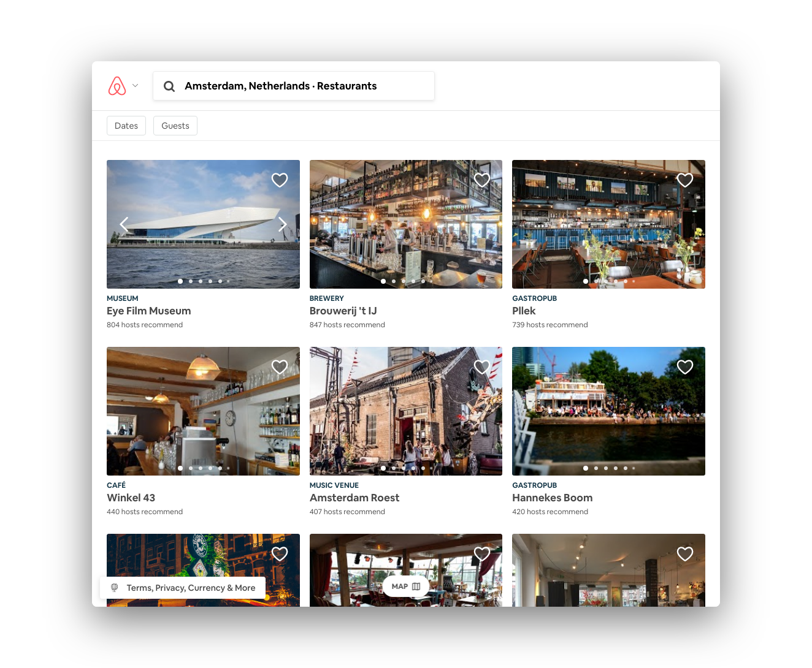This screenshot has height=668, width=812.
Task: Save Pllek with heart icon
Action: click(685, 180)
